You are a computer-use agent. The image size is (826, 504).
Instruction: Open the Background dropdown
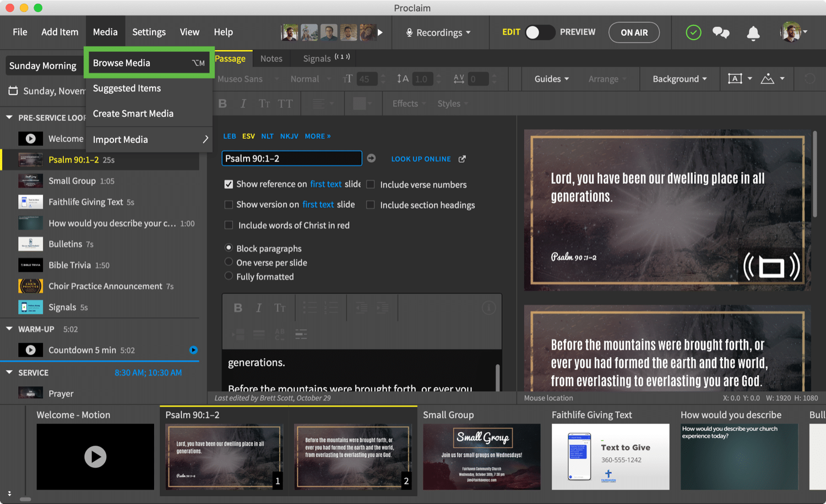[680, 79]
